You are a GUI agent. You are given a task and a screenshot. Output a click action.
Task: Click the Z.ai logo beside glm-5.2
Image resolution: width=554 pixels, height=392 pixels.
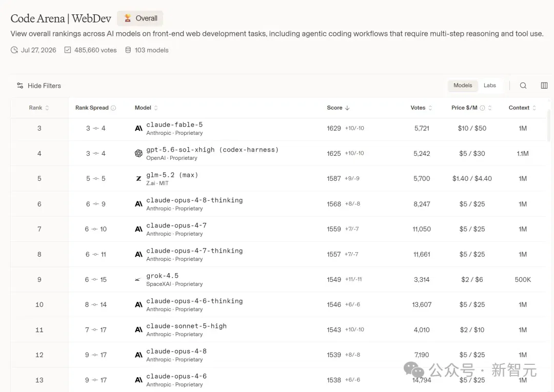[138, 178]
